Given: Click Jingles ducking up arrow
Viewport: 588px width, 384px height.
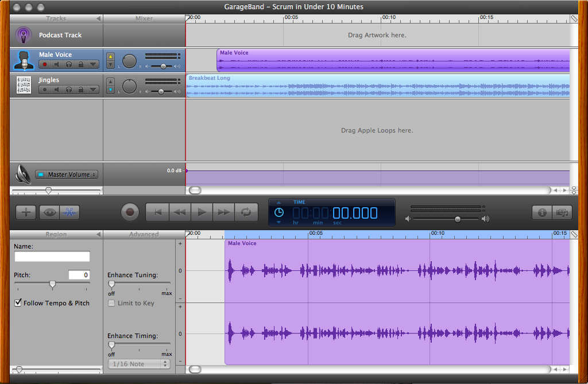Looking at the screenshot, I should (110, 82).
